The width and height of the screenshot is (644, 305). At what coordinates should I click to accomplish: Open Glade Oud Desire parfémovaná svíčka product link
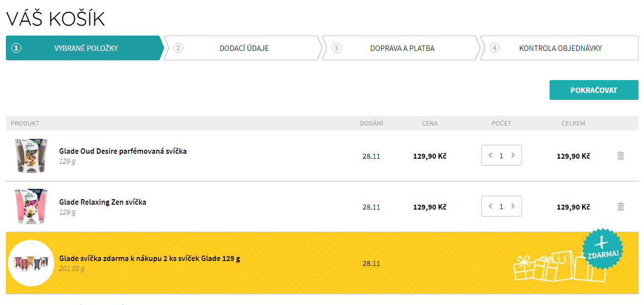coord(123,151)
